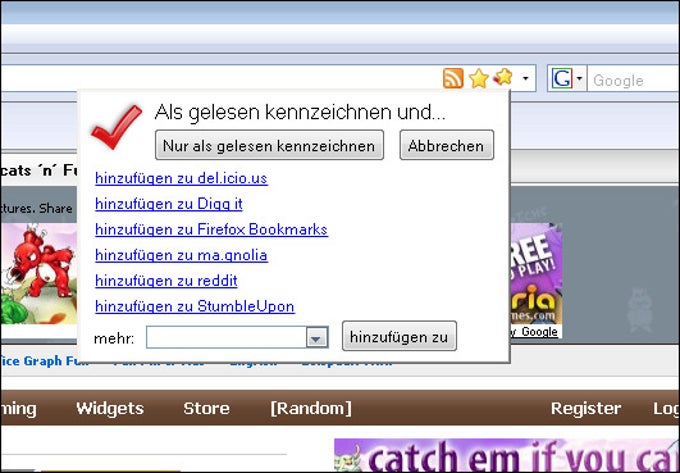Open the Store menu item

click(x=206, y=408)
